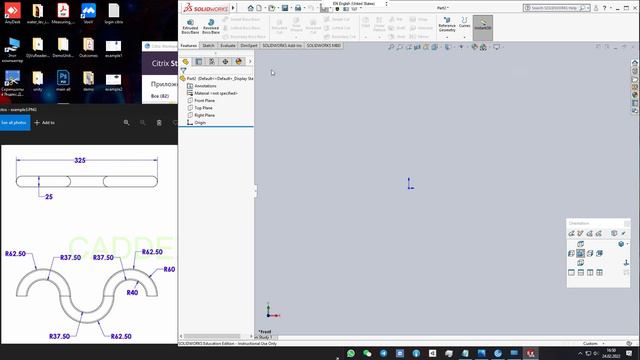Choose single view layout in Orientation panel
Screen dimensions: 640x360
click(x=571, y=272)
